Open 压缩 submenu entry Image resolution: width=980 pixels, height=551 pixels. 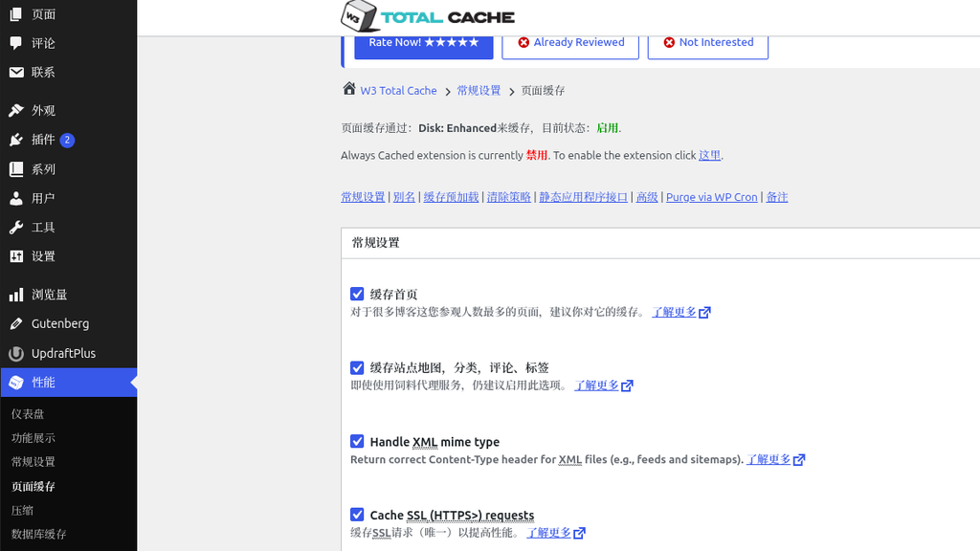[x=22, y=511]
